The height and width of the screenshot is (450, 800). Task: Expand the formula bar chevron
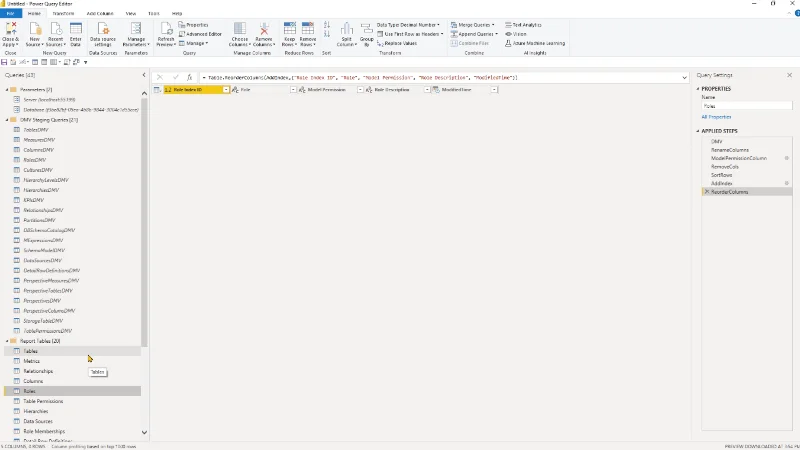[684, 78]
